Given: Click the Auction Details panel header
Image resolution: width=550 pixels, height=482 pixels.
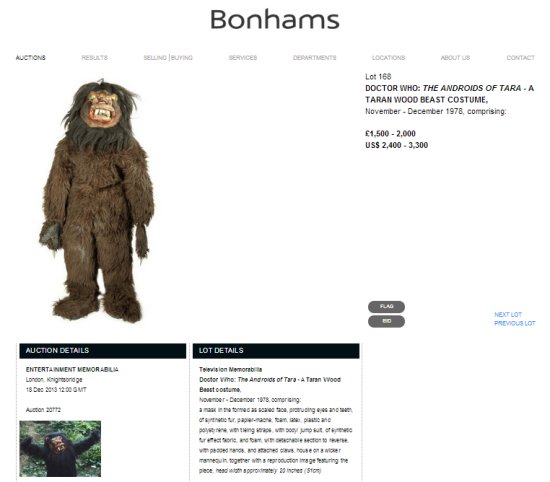Looking at the screenshot, I should [103, 351].
